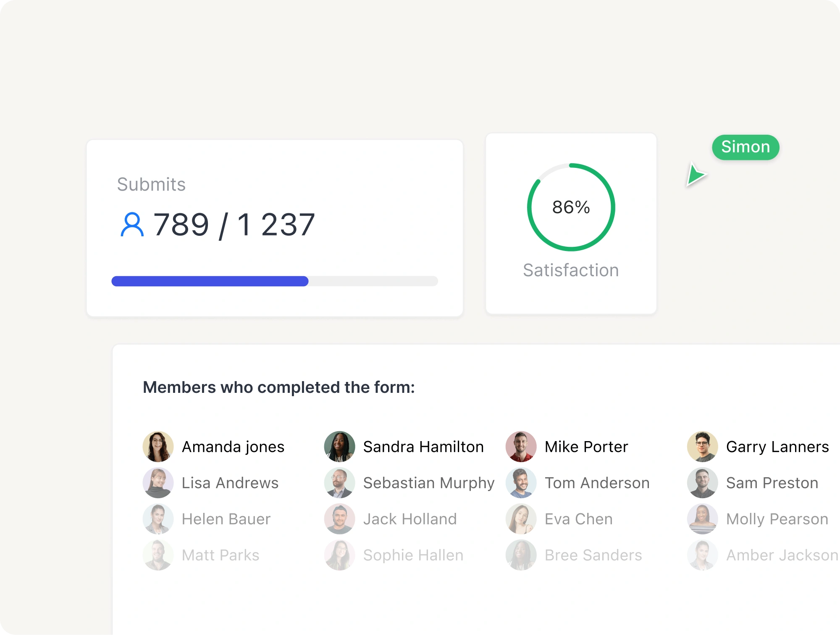Select Lisa Andrews' avatar picture
The image size is (840, 635).
point(158,483)
